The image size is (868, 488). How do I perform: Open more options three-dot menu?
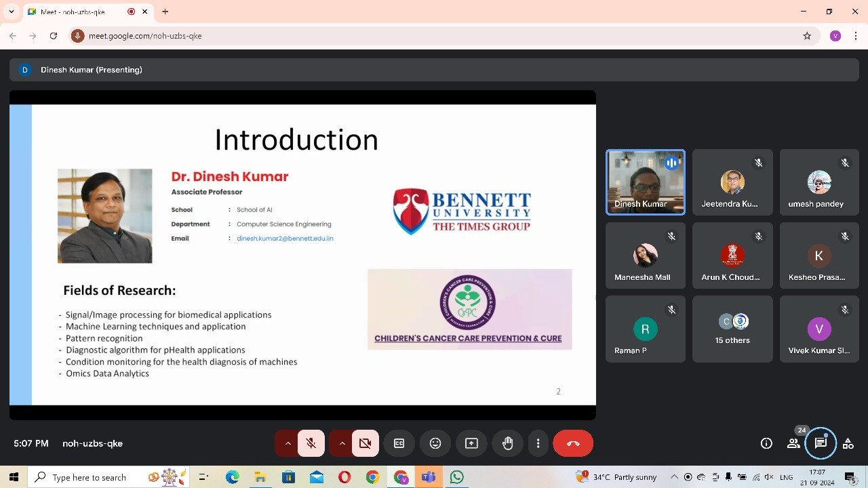(538, 443)
